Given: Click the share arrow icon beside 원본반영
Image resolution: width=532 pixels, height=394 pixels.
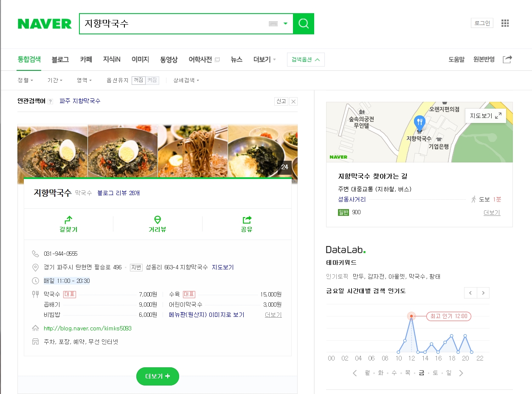Looking at the screenshot, I should (507, 59).
